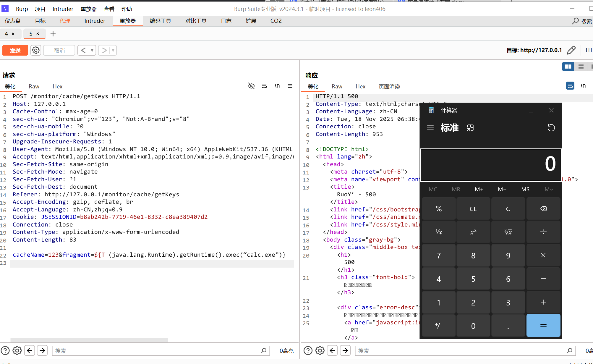Click the orange 发送 send button
Viewport: 593px width, 364px height.
15,50
